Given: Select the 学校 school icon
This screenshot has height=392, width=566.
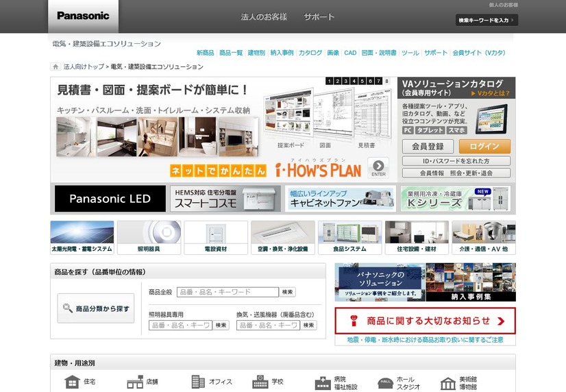Looking at the screenshot, I should [x=260, y=382].
